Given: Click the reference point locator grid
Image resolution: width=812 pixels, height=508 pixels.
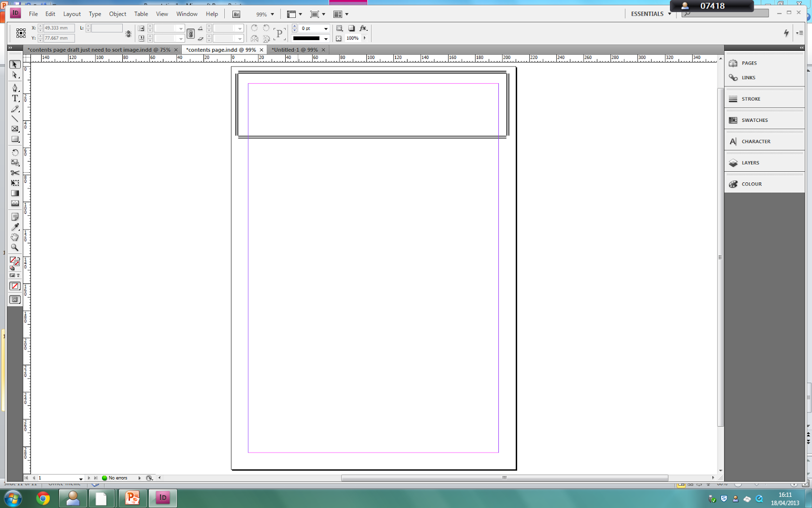Looking at the screenshot, I should [21, 33].
